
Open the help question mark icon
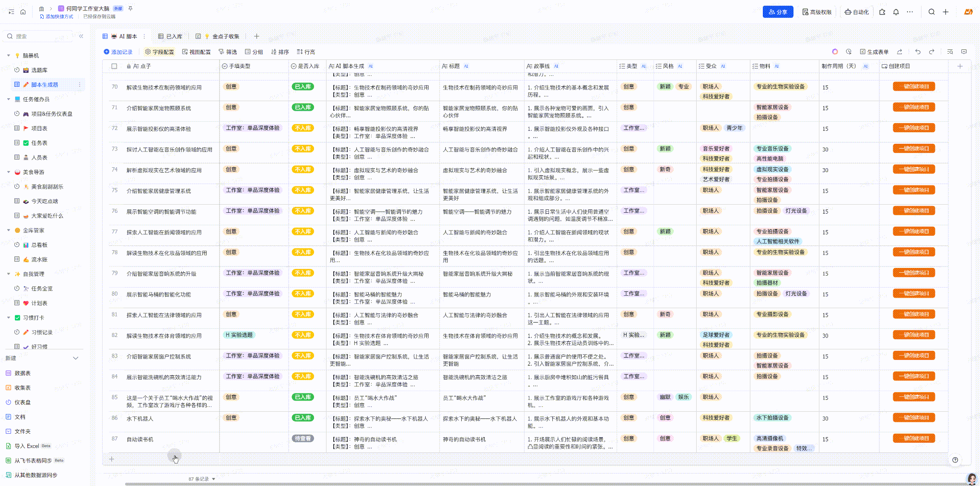point(955,460)
